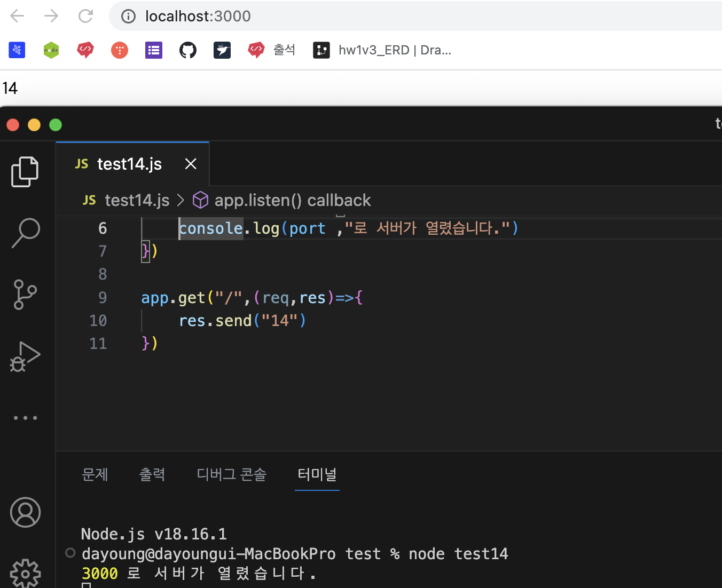This screenshot has width=722, height=588.
Task: Open the Accounts menu in VS Code
Action: pos(25,512)
